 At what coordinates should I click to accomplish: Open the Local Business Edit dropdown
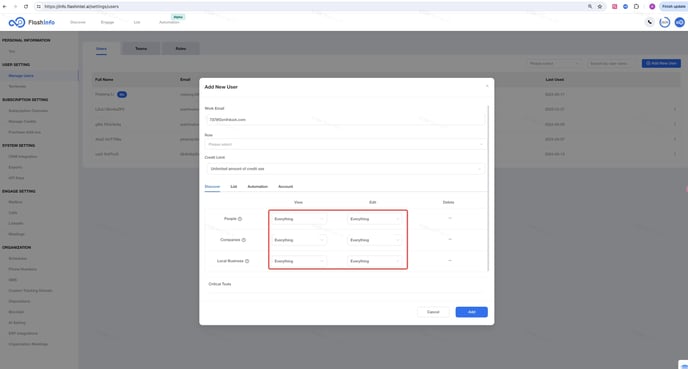click(374, 261)
